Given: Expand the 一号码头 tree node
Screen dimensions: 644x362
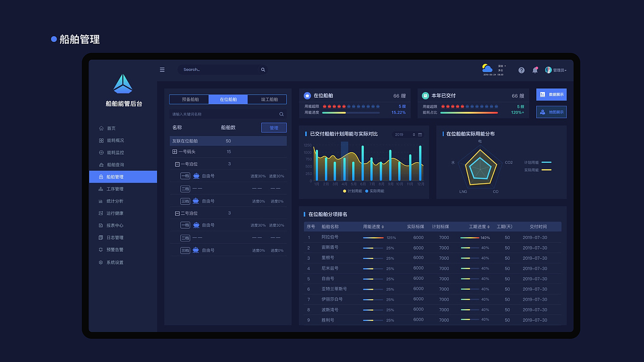Looking at the screenshot, I should pyautogui.click(x=175, y=151).
